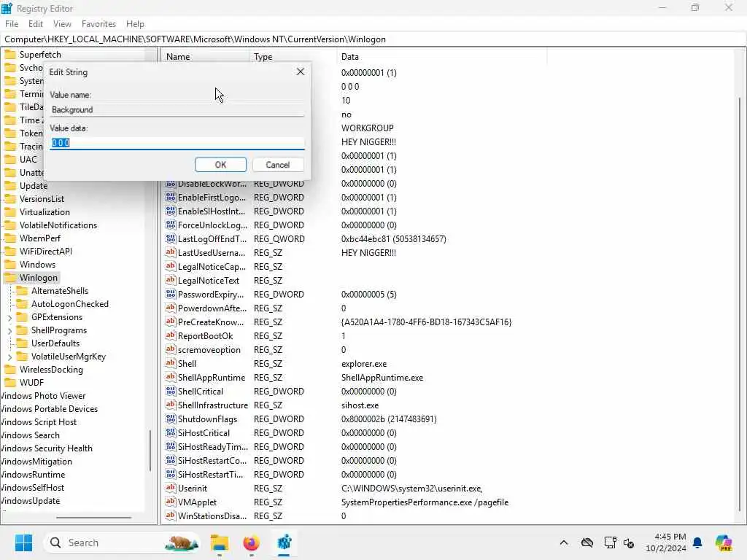Click the key tree horizontal scrollbar

click(x=93, y=517)
